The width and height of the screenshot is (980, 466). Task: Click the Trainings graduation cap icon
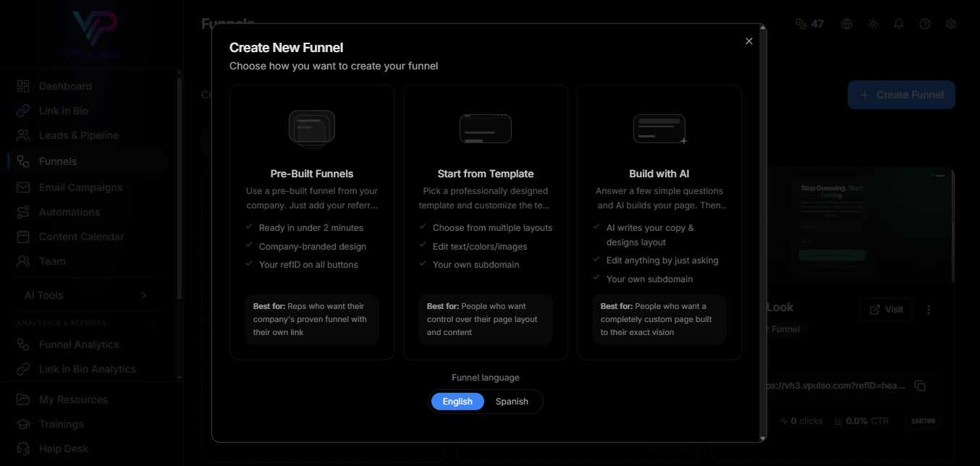click(x=24, y=424)
